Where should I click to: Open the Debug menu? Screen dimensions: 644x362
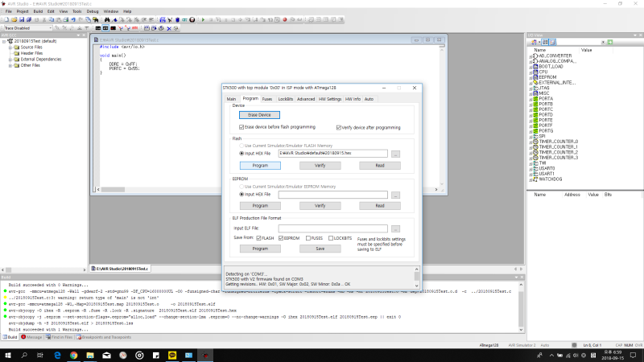point(93,11)
